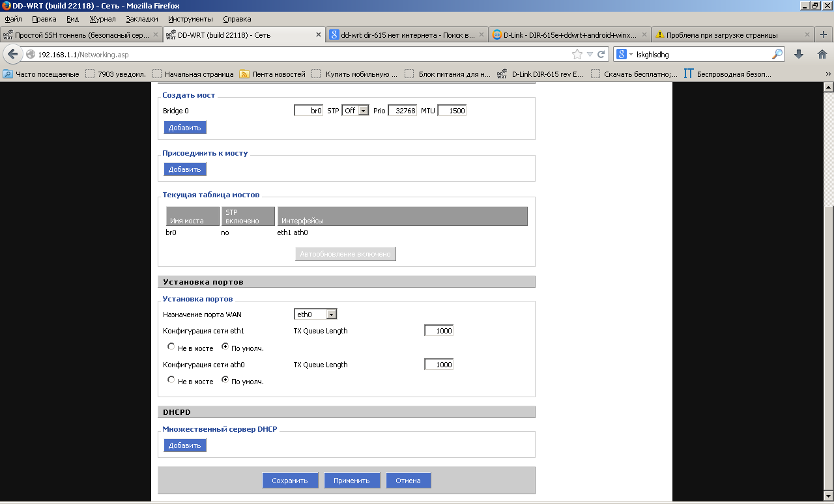The height and width of the screenshot is (504, 834).
Task: Bookmark this page with the star icon
Action: (x=577, y=54)
